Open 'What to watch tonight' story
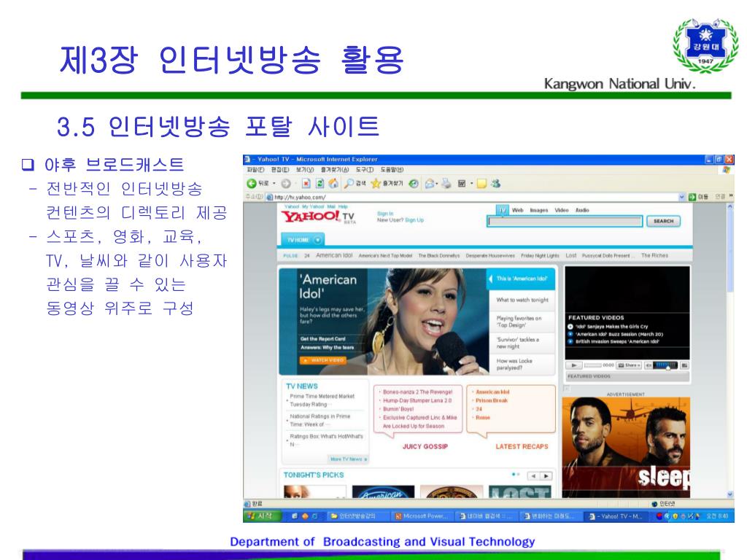Image resolution: width=747 pixels, height=560 pixels. pos(522,300)
